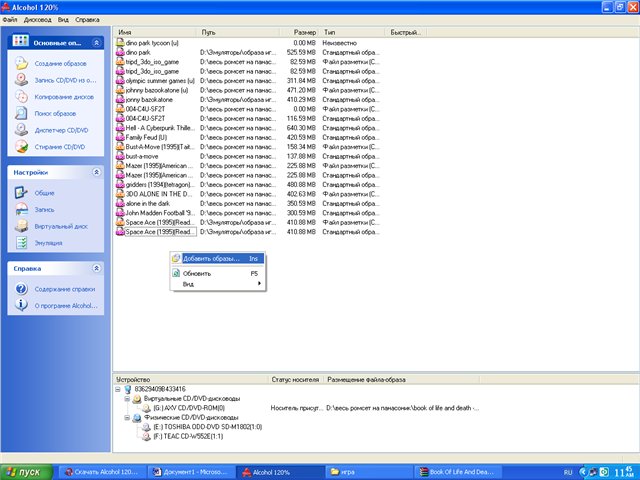
Task: Collapse the Справка panel chevron
Action: point(95,268)
